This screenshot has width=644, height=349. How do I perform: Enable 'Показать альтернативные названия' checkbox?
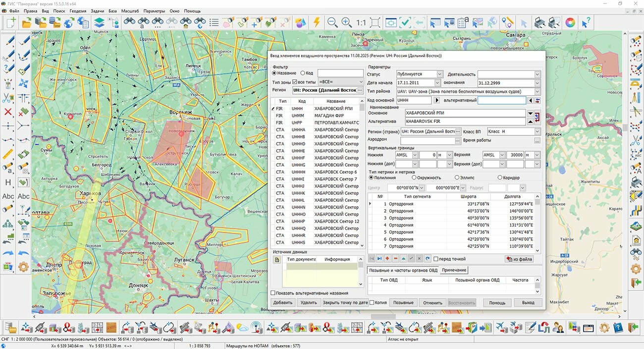(x=273, y=293)
